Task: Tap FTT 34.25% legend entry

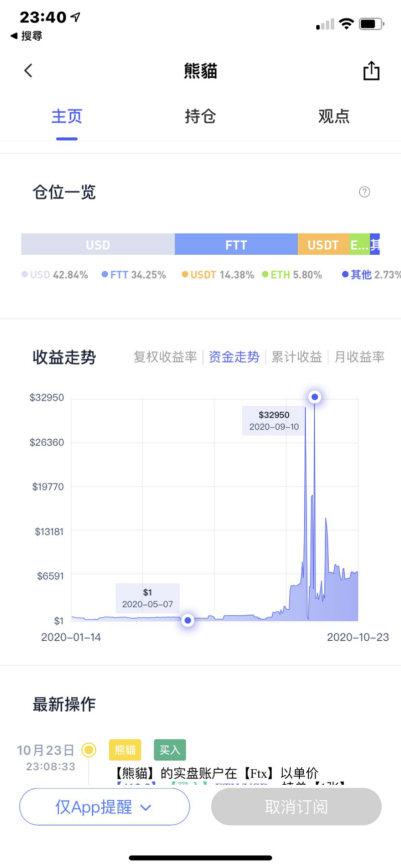Action: [x=134, y=275]
